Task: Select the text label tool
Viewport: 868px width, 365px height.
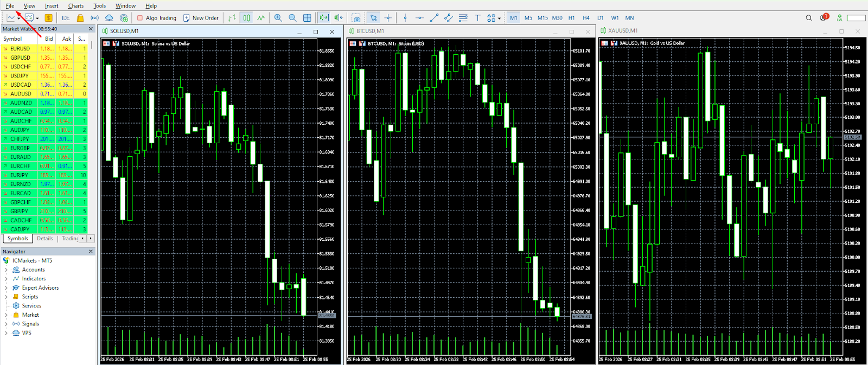Action: tap(477, 18)
